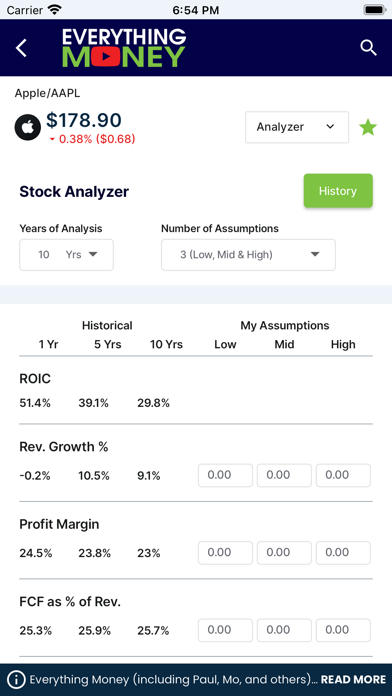This screenshot has width=392, height=696.
Task: Open the Number of Assumptions dropdown
Action: point(249,255)
